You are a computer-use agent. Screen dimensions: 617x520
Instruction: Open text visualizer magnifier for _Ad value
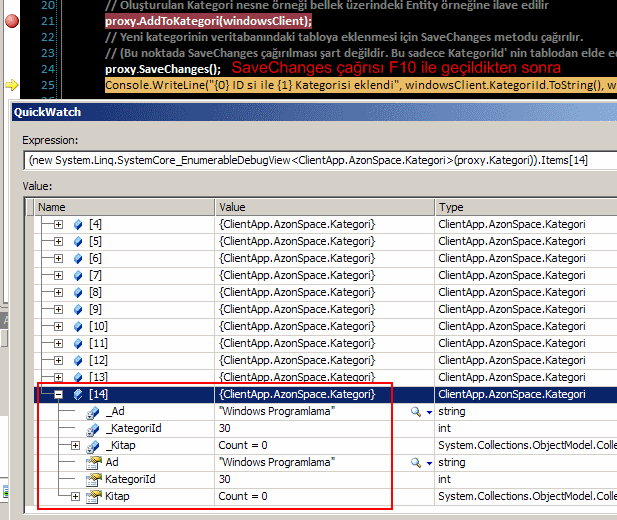(x=415, y=411)
